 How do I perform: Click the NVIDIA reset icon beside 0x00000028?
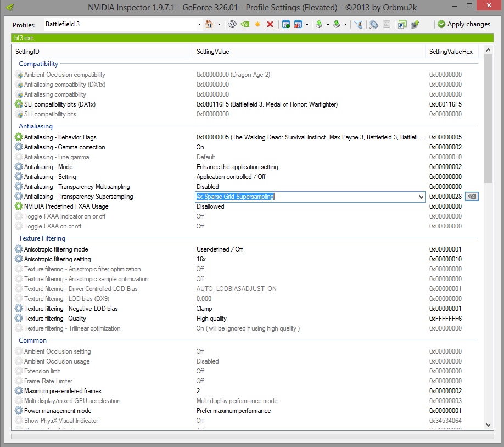pyautogui.click(x=472, y=196)
